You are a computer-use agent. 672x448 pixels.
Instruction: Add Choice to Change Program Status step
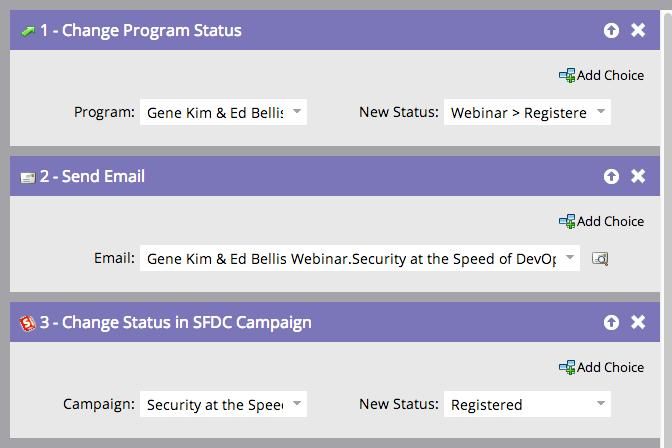pyautogui.click(x=601, y=75)
